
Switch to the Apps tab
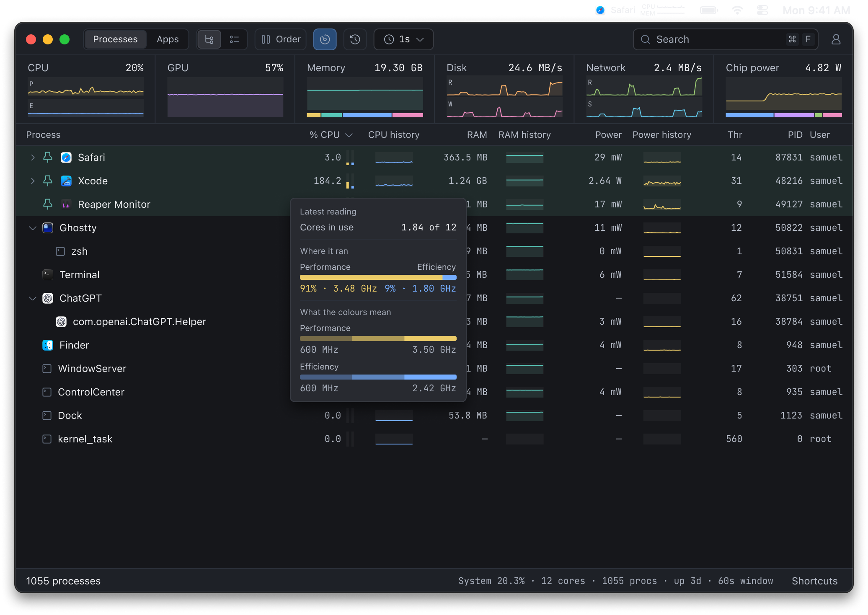point(168,39)
